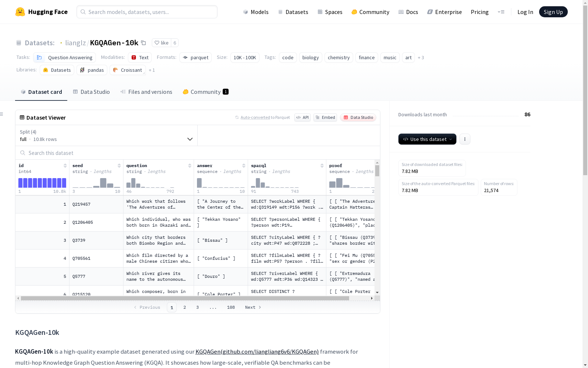Screen dimensions: 588x368
Task: Sort the id column
Action: [x=65, y=166]
